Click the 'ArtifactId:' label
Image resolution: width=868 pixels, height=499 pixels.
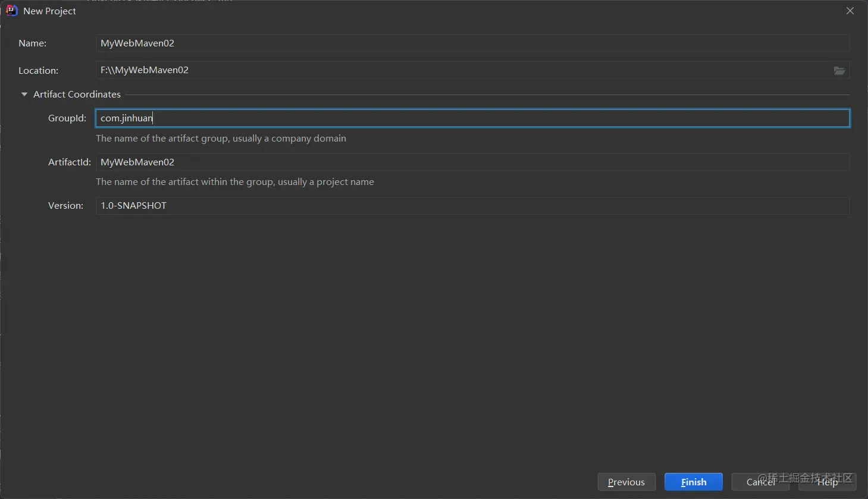pyautogui.click(x=70, y=162)
